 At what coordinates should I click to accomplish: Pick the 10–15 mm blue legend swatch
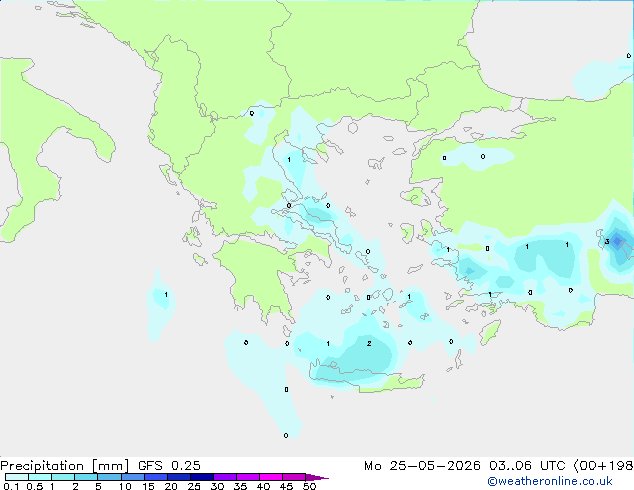(x=132, y=477)
